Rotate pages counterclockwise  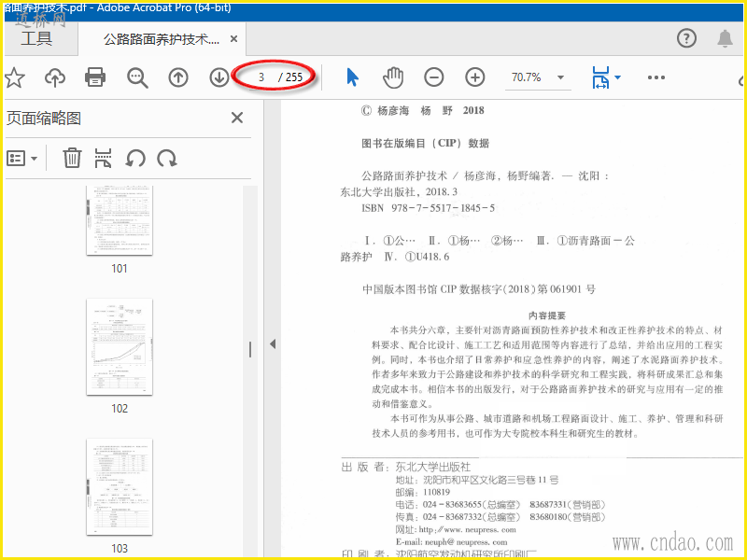pyautogui.click(x=135, y=158)
